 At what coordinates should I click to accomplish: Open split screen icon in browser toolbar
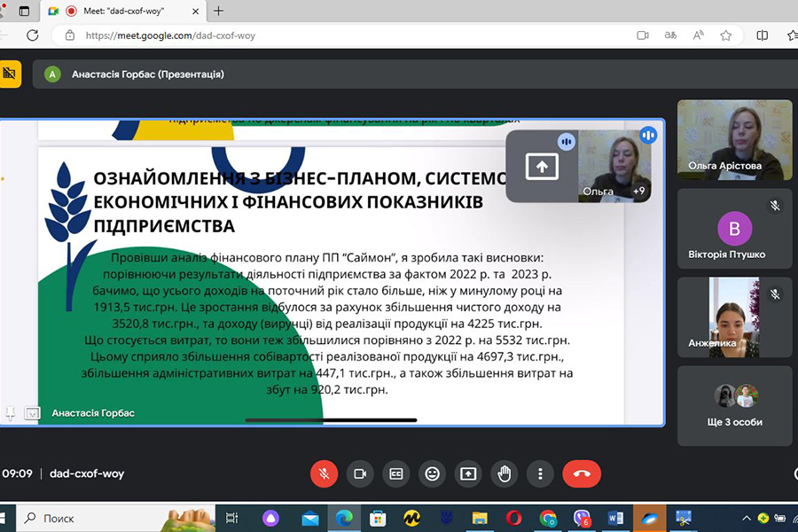[762, 35]
